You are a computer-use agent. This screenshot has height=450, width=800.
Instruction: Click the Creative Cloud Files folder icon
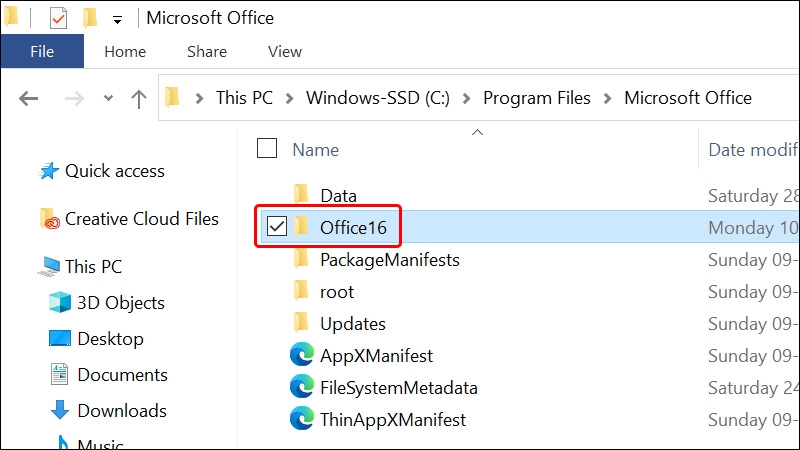pos(50,218)
